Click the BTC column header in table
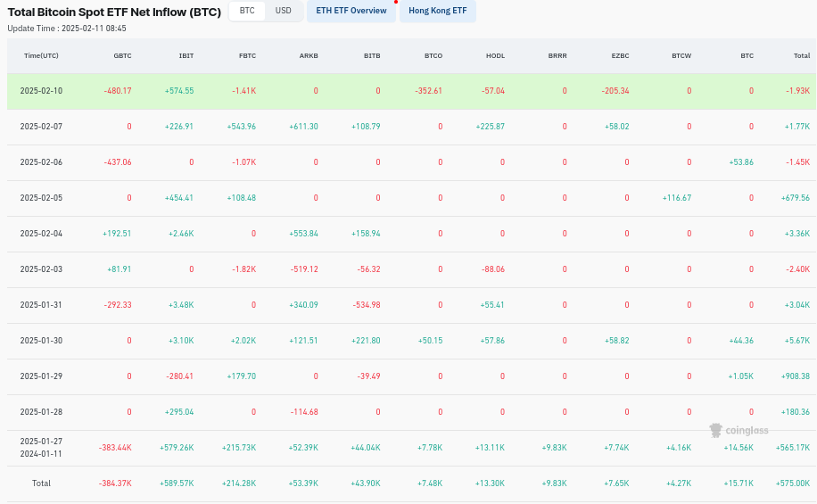This screenshot has height=504, width=817. click(747, 56)
